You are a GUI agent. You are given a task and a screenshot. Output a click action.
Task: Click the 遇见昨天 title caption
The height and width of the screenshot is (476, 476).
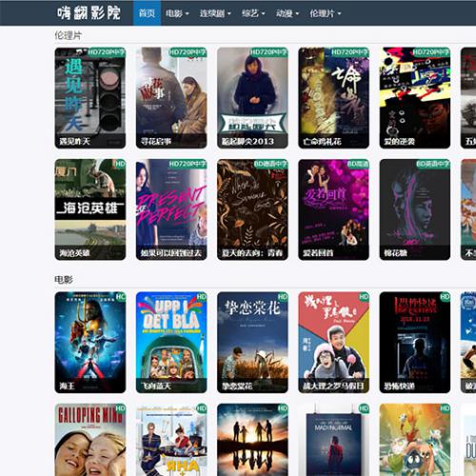click(74, 141)
